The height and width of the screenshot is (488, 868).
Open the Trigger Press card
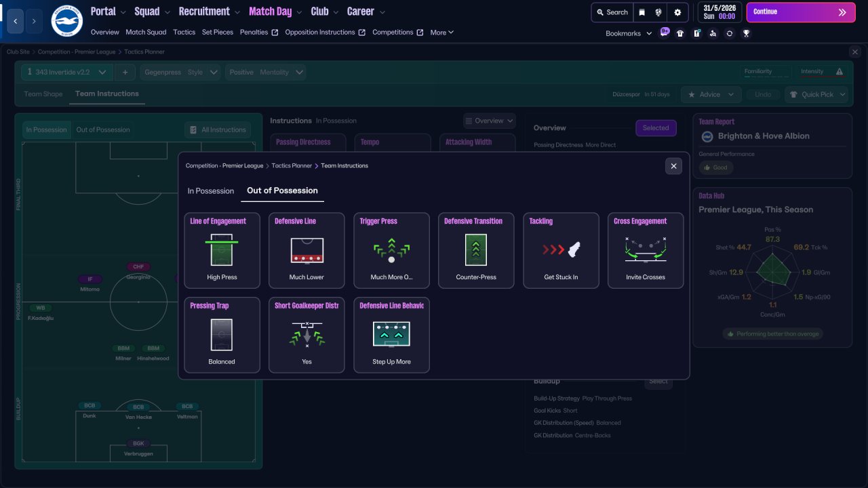coord(392,251)
